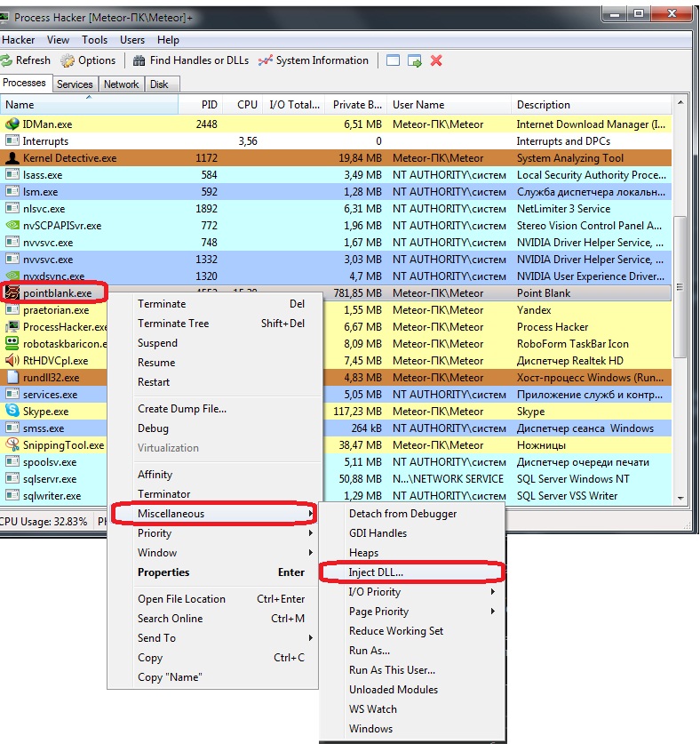Open Options via the gear icon
Image resolution: width=700 pixels, height=744 pixels.
68,60
